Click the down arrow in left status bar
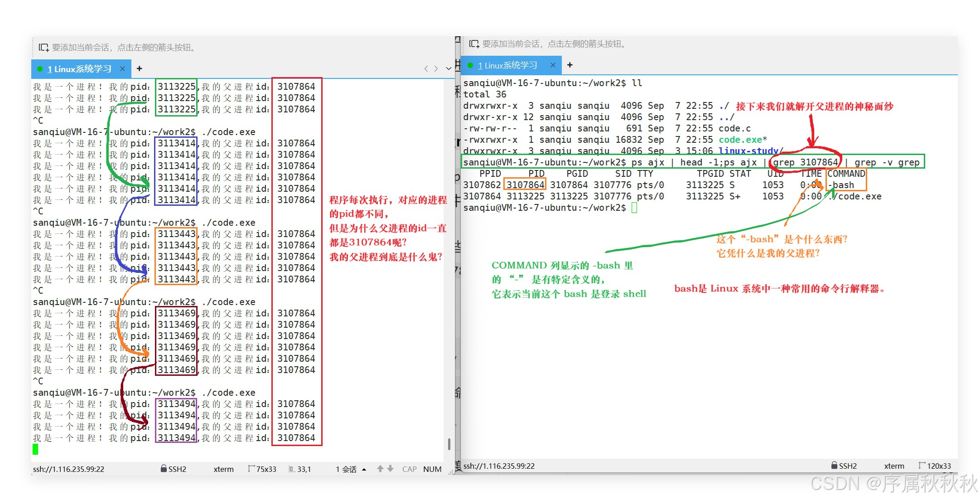This screenshot has height=500, width=980. coord(390,469)
